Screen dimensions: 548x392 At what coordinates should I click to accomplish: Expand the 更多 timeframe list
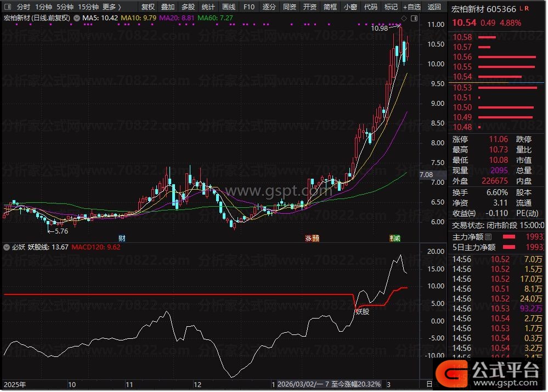click(112, 7)
